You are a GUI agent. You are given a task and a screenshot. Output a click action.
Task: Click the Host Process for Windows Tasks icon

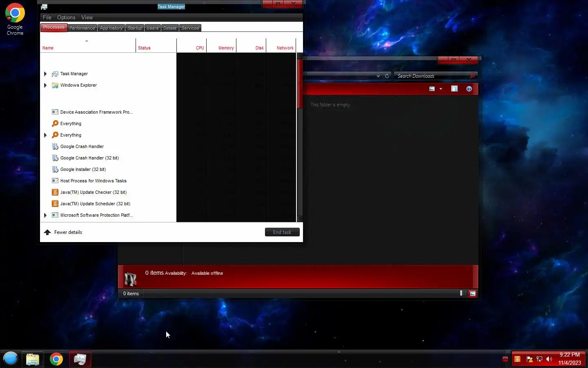coord(55,181)
